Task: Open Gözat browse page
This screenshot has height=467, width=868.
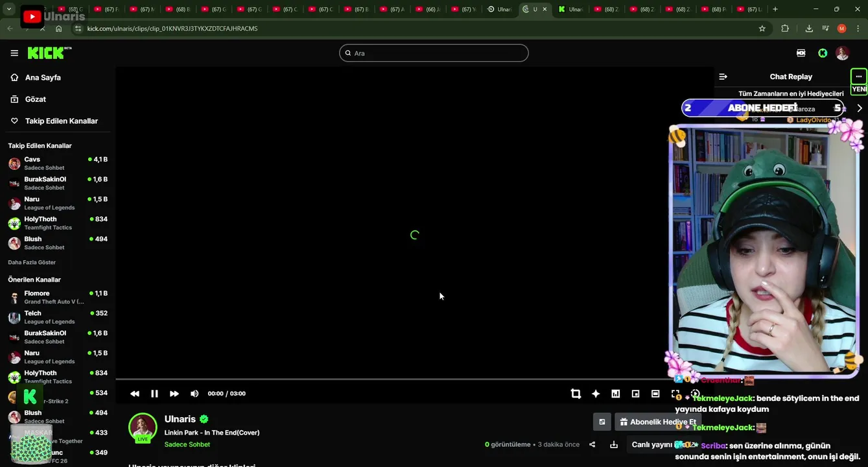Action: pos(36,99)
